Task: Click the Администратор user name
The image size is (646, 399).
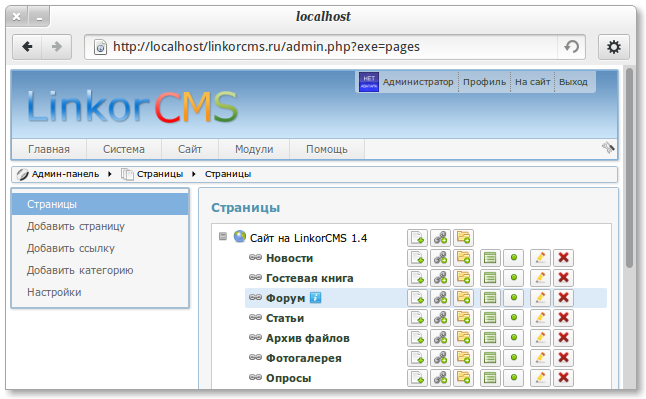Action: pos(418,82)
